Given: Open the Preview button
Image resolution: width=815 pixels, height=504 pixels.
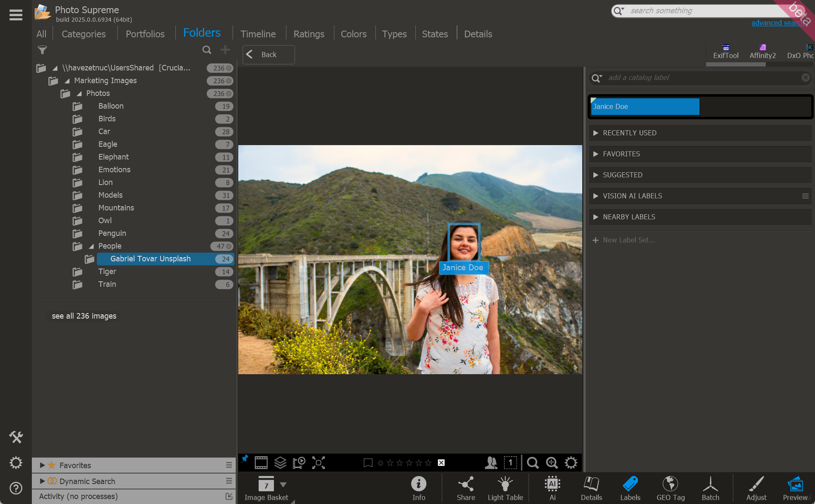Looking at the screenshot, I should 795,488.
